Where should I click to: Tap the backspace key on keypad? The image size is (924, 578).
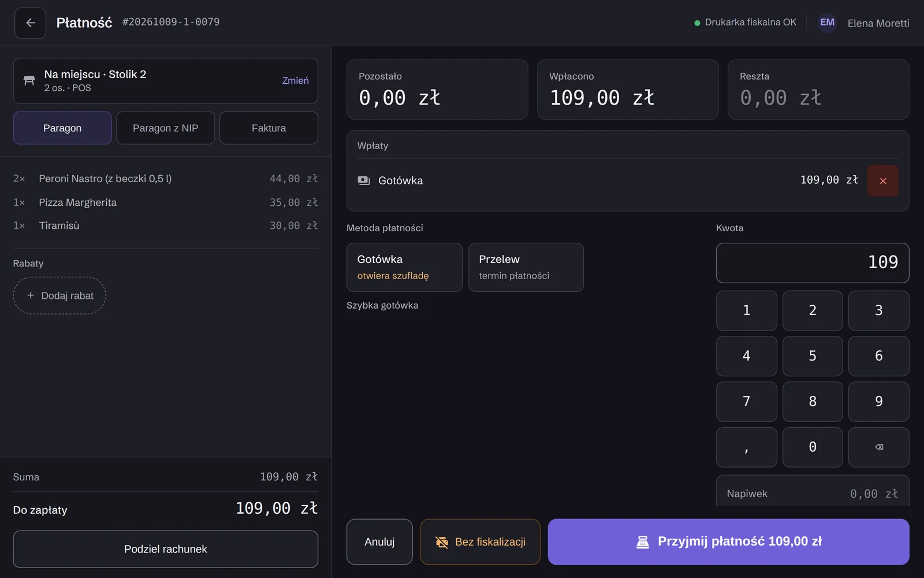(878, 447)
